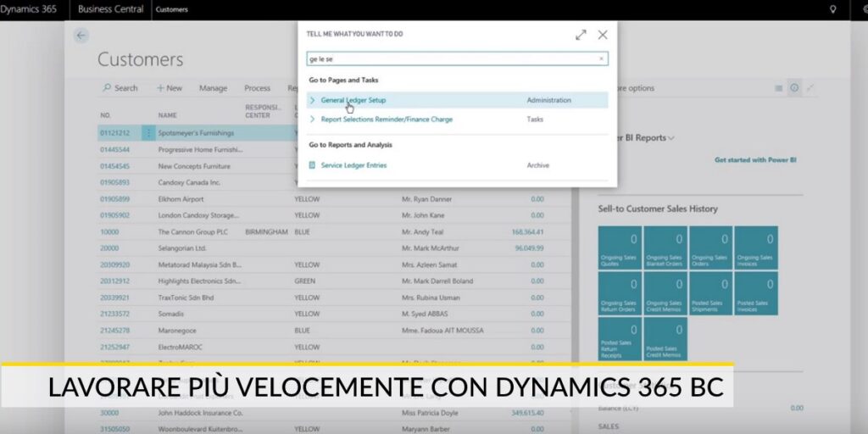Open Report Selections Reminder/Finance Charge
868x434 pixels.
[x=387, y=119]
